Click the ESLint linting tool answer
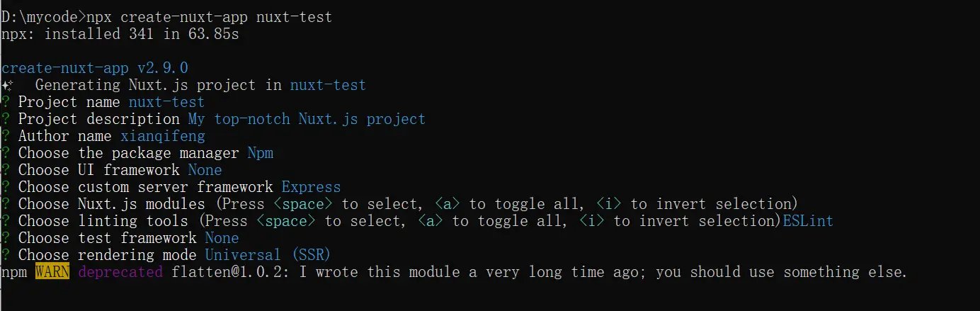The height and width of the screenshot is (311, 980). (808, 221)
